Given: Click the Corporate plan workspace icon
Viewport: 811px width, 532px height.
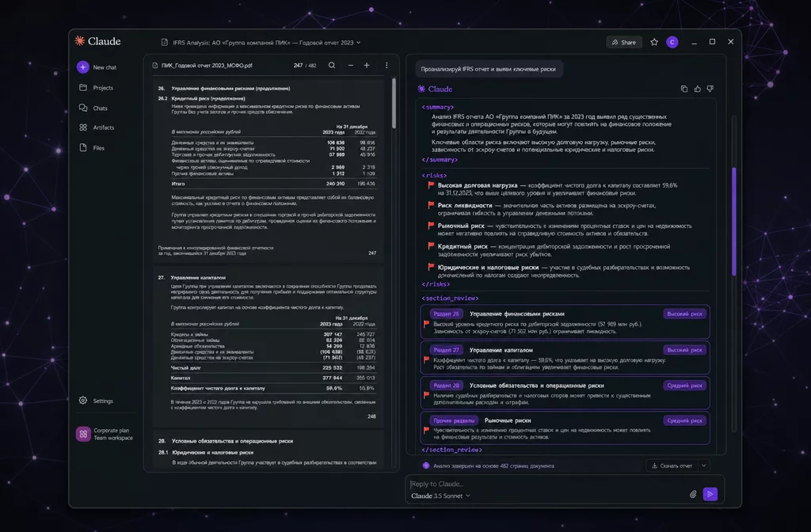Looking at the screenshot, I should (x=83, y=434).
